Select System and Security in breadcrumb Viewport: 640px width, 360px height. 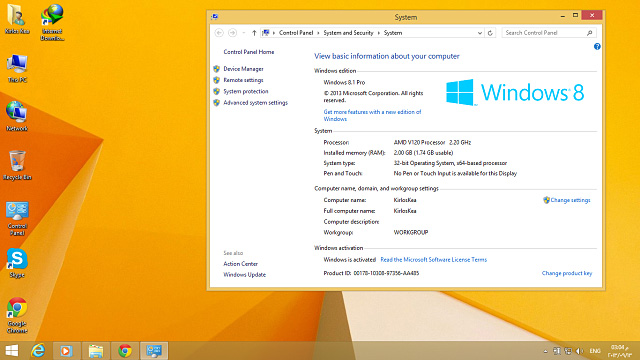click(x=348, y=33)
